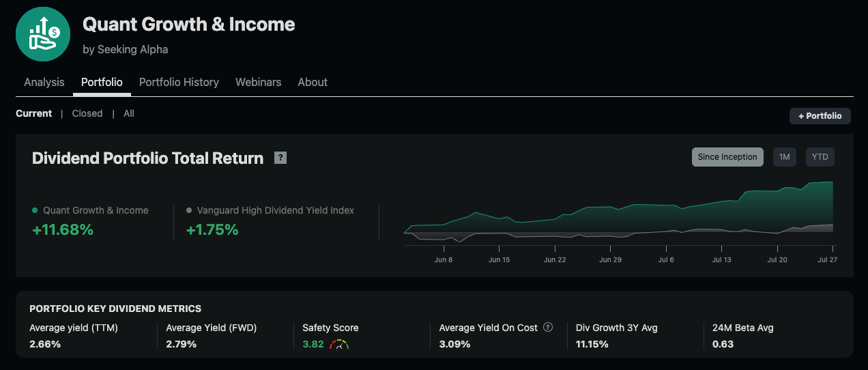
Task: Click the 2.66% Average yield TTM value
Action: 45,344
